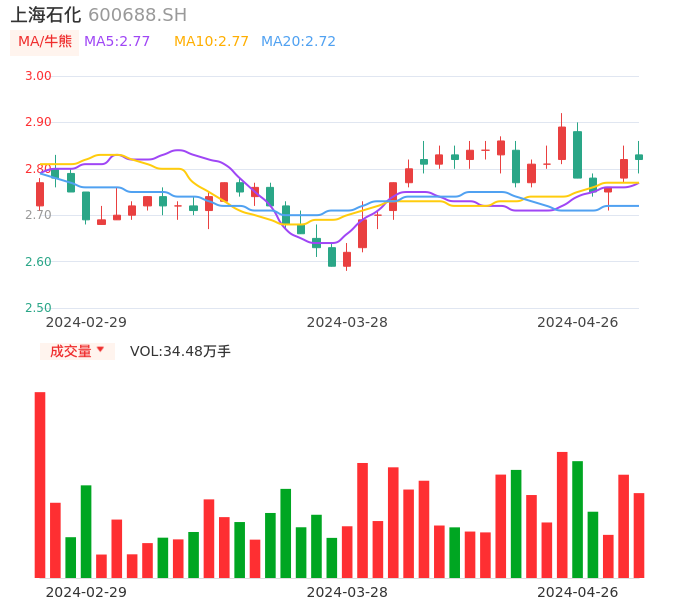
Task: Click 2024-04-26 date below the candlestick chart
Action: pos(578,322)
